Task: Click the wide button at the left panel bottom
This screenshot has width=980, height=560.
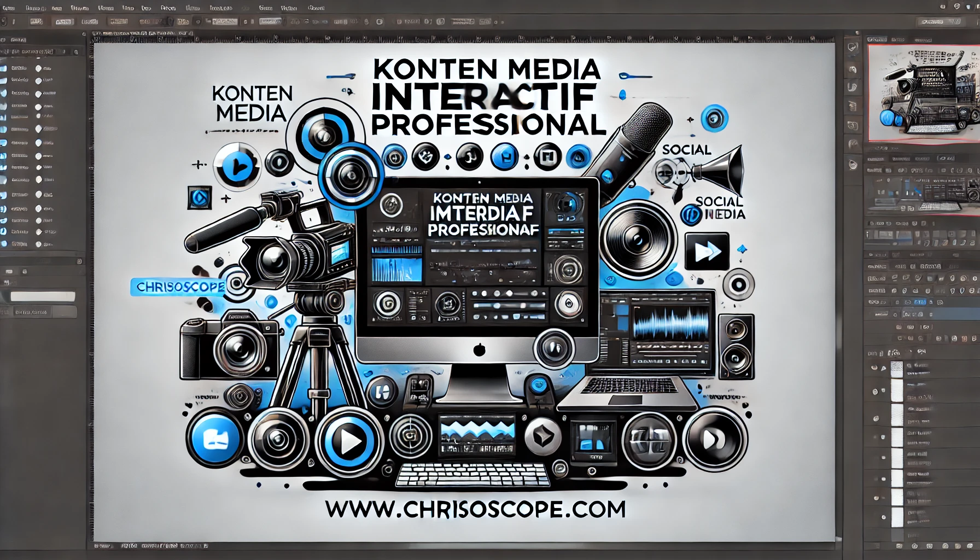Action: click(43, 296)
